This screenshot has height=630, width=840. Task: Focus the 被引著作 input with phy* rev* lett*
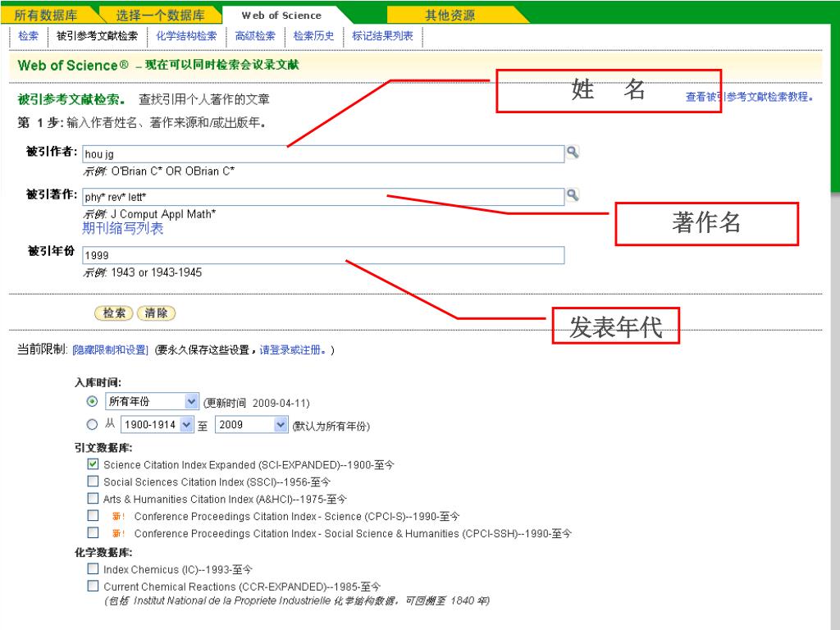pyautogui.click(x=323, y=197)
